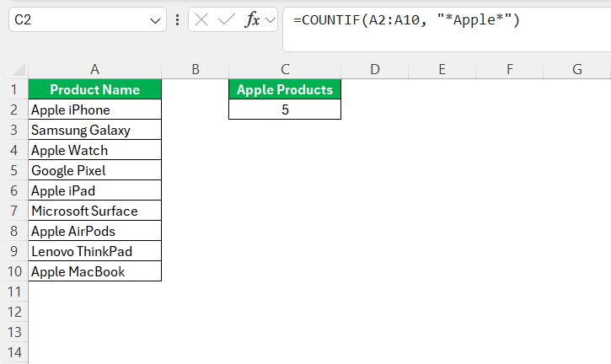
Task: Select row 5 header
Action: [14, 170]
